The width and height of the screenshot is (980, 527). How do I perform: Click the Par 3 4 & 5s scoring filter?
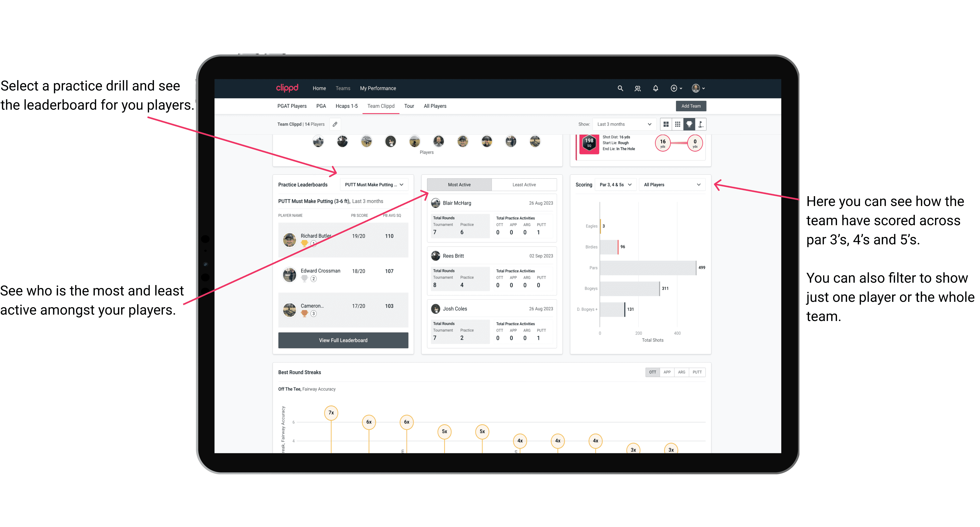[613, 184]
